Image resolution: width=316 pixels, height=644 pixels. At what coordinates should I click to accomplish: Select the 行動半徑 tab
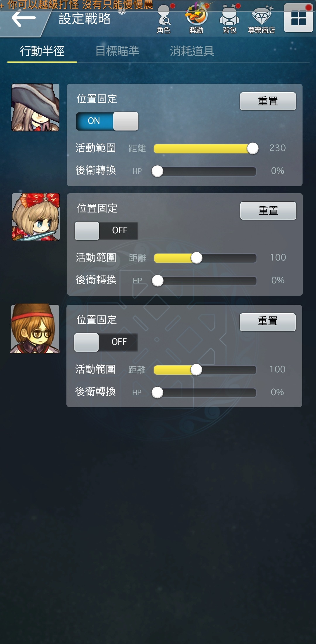(x=42, y=51)
